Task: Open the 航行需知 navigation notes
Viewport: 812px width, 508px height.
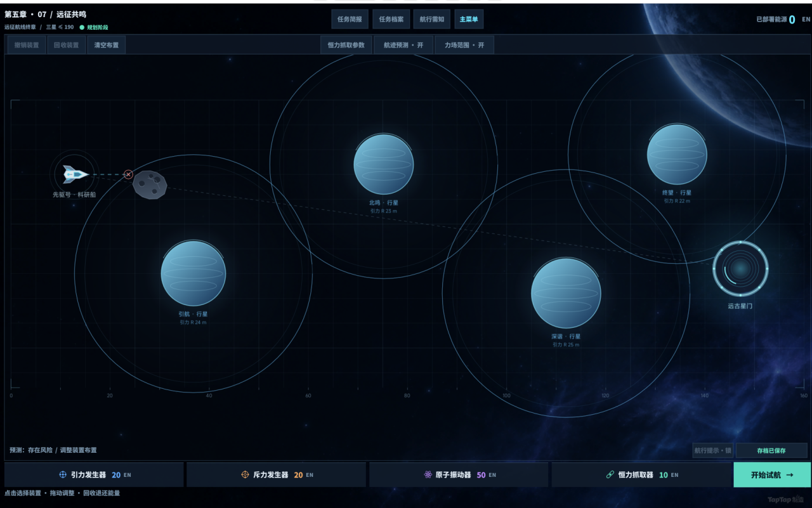Action: (432, 19)
